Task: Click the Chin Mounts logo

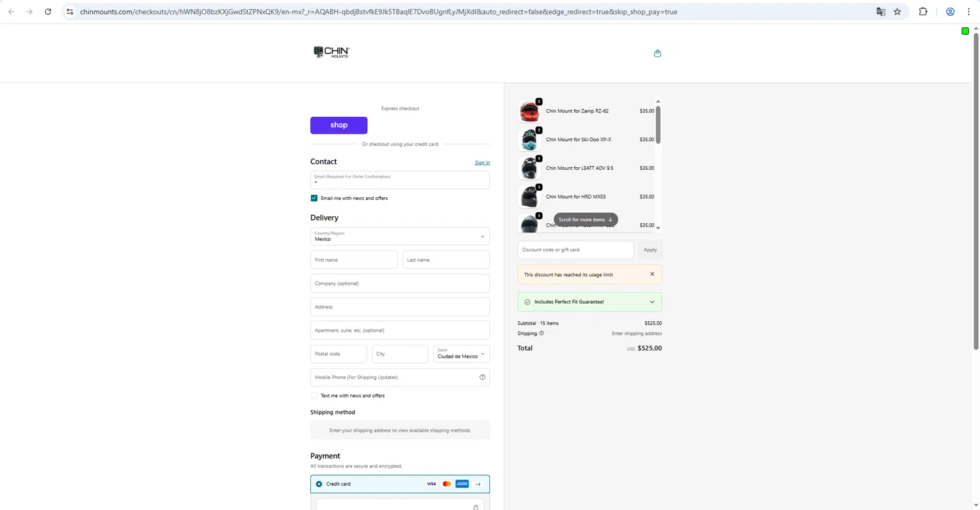Action: click(x=331, y=52)
